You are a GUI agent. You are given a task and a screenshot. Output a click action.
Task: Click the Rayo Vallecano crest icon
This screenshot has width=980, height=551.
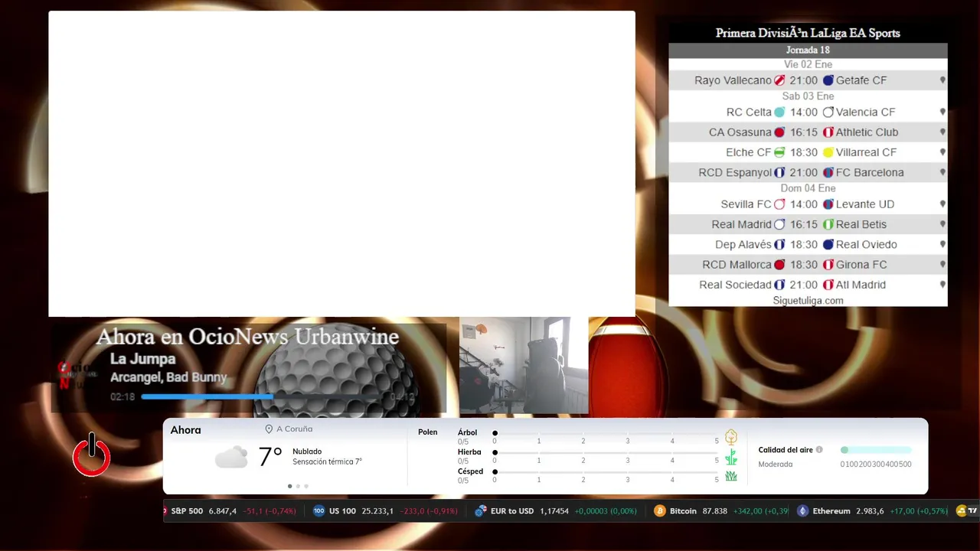click(x=779, y=80)
